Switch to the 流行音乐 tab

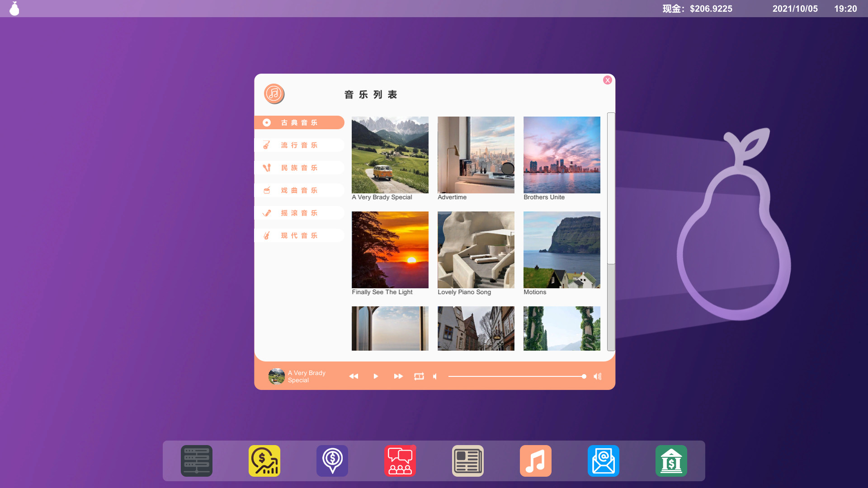coord(299,145)
